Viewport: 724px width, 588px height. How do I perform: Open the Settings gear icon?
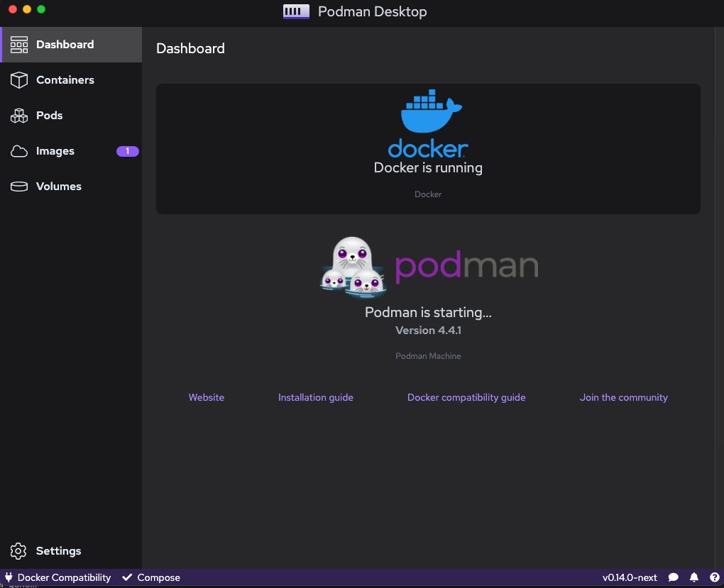[18, 551]
